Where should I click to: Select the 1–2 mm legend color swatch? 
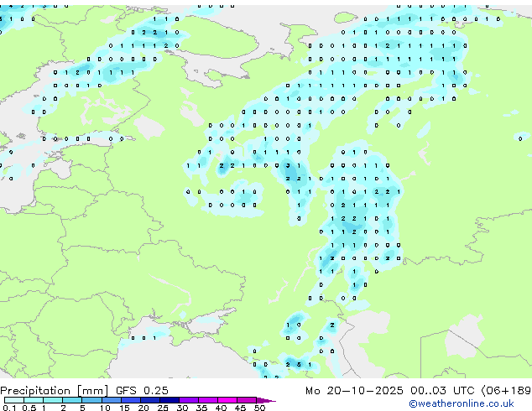click(53, 400)
